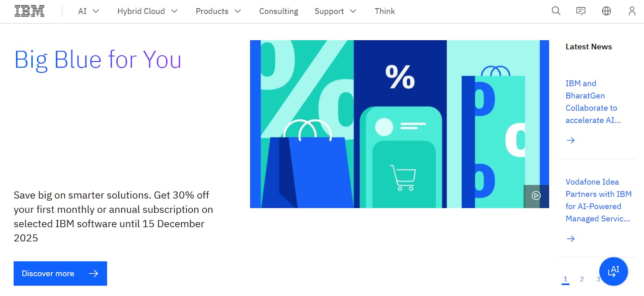
Task: Expand the Support dropdown
Action: (335, 11)
